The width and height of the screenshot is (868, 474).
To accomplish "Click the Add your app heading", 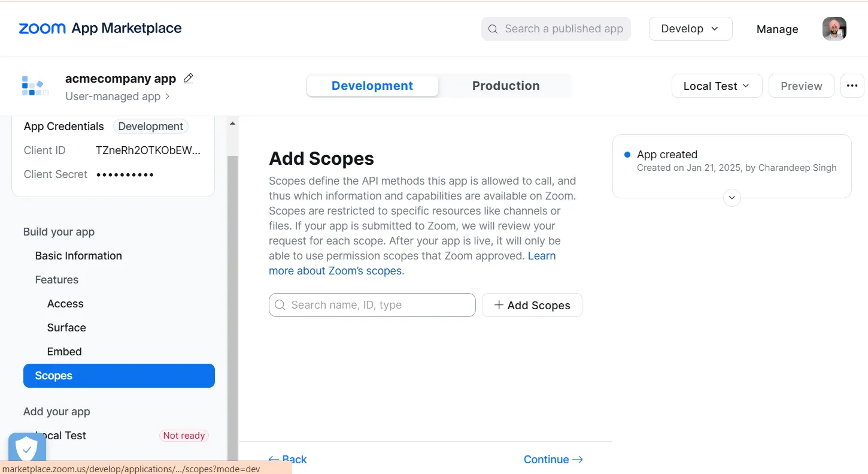I will click(x=57, y=412).
